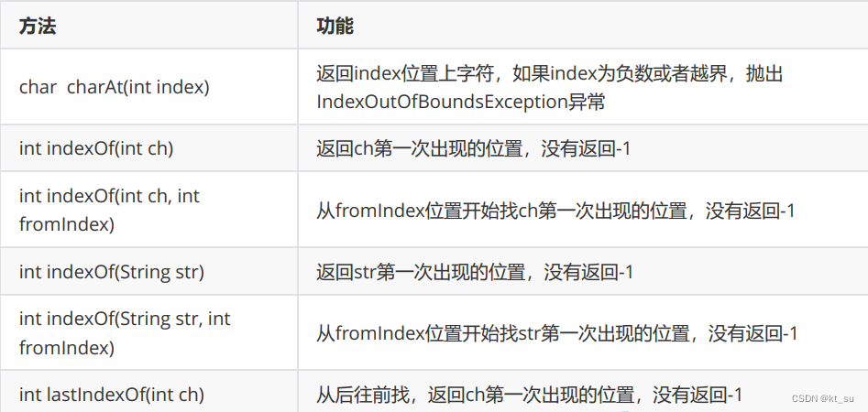This screenshot has width=868, height=412.
Task: Click description 从fromIndex位置开始找str第一次出现的位置
Action: click(x=502, y=333)
